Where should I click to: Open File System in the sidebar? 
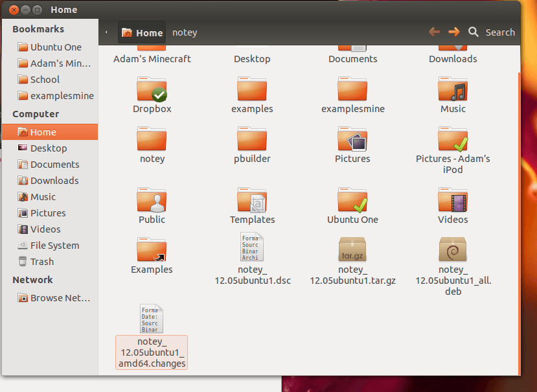tap(54, 246)
